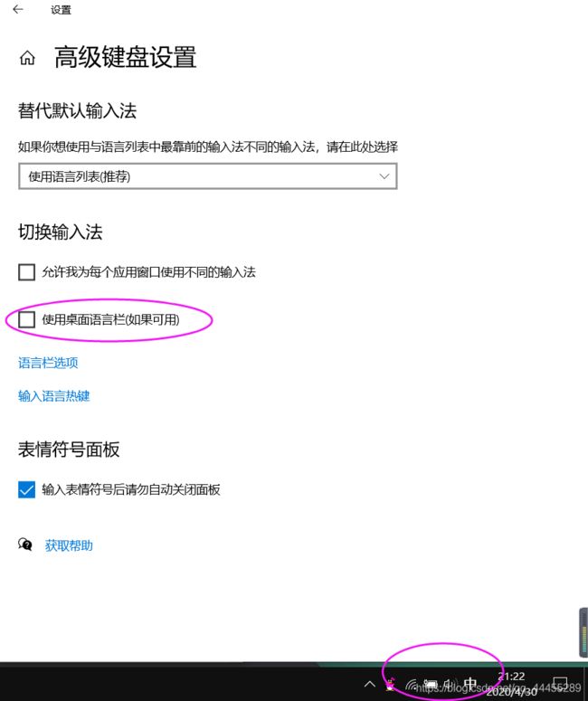Screen dimensions: 588x701
Task: Open the Action Center notification icon
Action: (x=560, y=684)
